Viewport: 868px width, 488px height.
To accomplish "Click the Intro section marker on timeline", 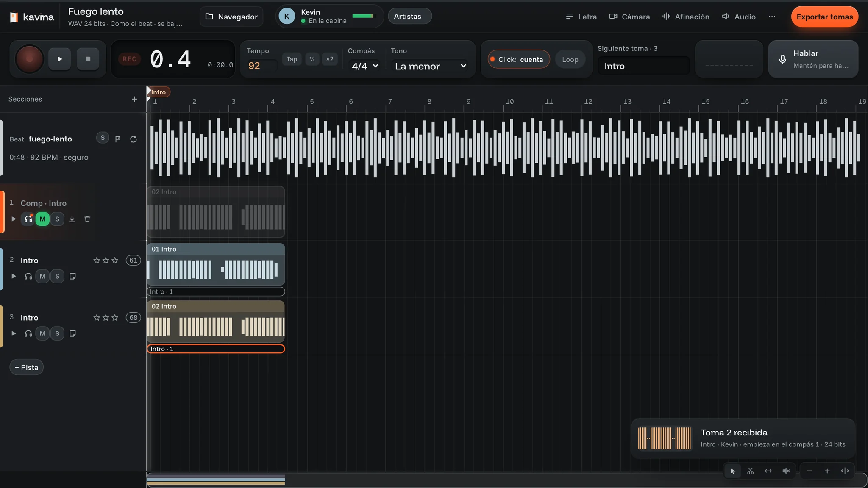I will coord(159,92).
